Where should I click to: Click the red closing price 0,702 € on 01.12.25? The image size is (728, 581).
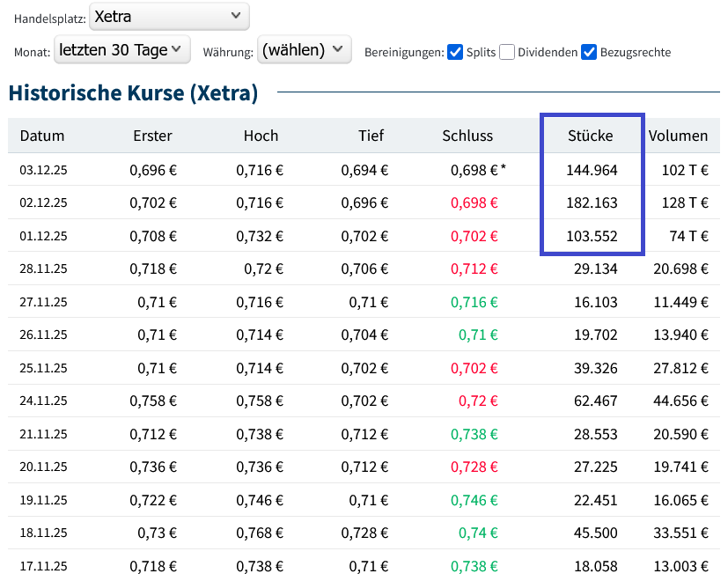tap(474, 236)
